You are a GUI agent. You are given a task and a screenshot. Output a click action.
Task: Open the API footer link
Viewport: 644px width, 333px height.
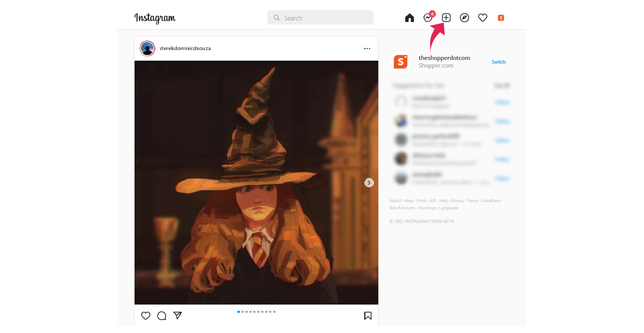[x=433, y=201]
